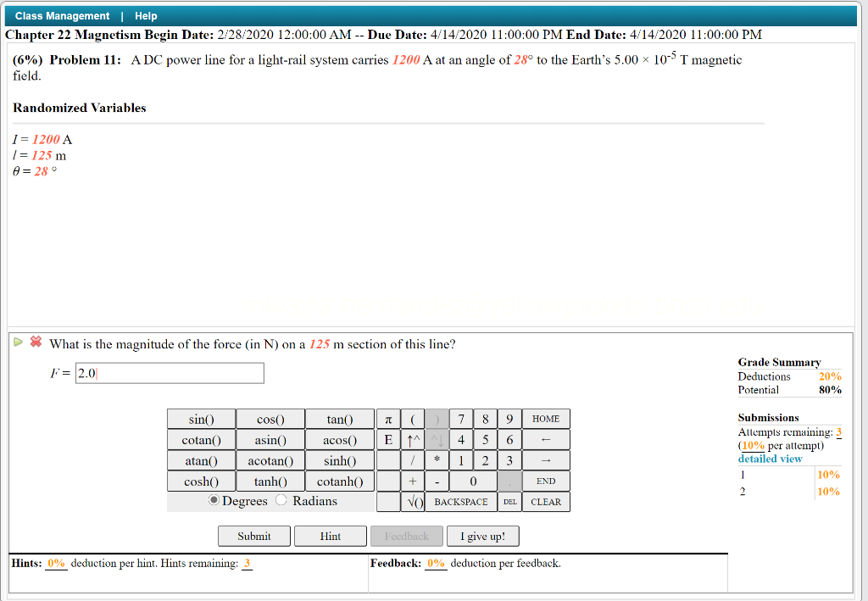This screenshot has height=601, width=868.
Task: Click inside the F answer input field
Action: 170,372
